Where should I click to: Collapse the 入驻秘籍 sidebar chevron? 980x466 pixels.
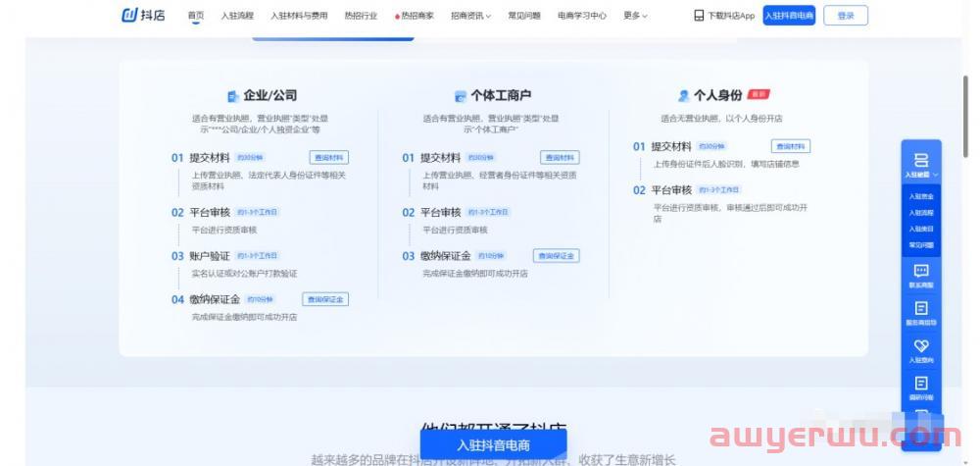coord(936,176)
